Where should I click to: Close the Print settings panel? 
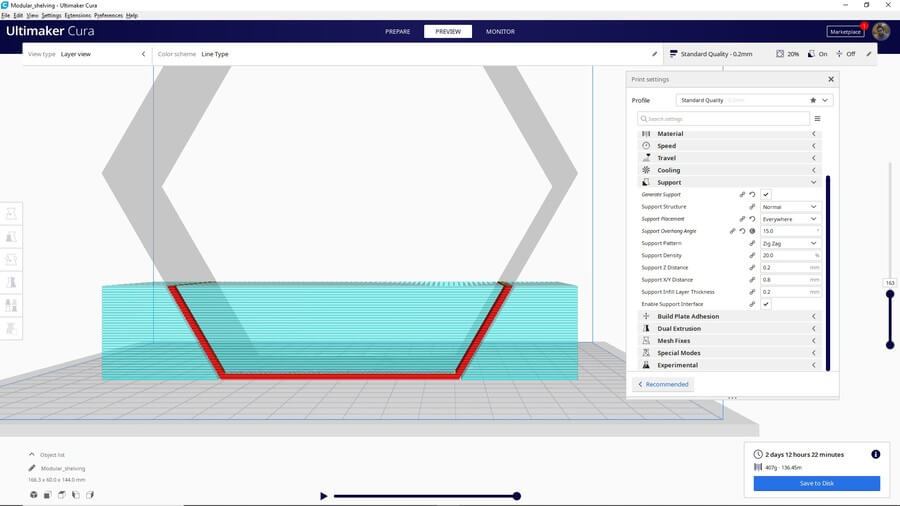point(830,79)
